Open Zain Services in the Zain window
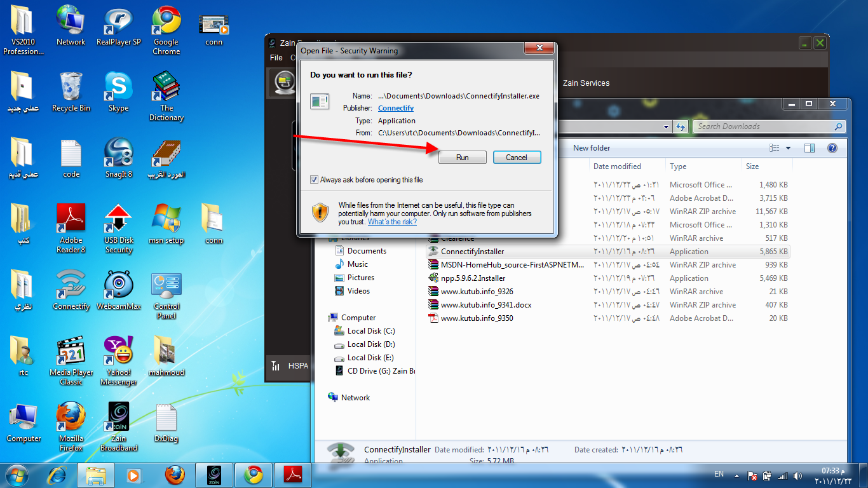Viewport: 868px width, 488px height. pyautogui.click(x=586, y=83)
